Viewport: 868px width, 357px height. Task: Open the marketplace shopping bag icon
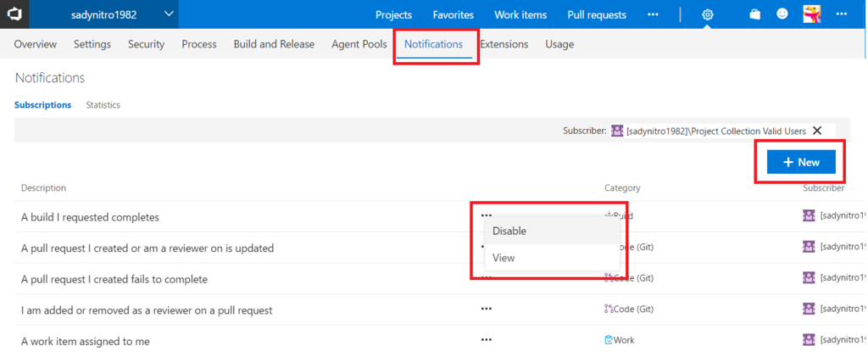pyautogui.click(x=755, y=14)
